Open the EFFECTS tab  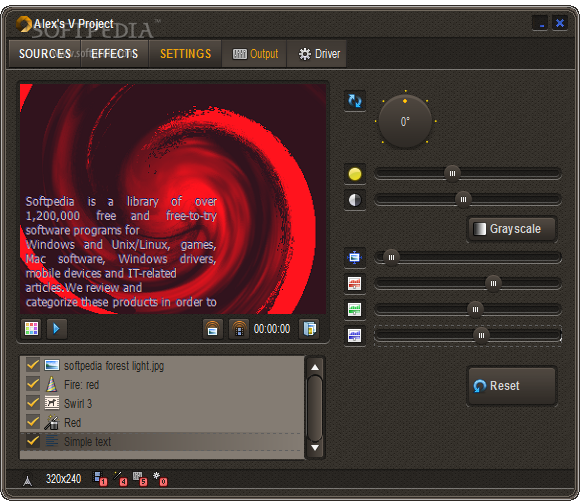pos(115,54)
